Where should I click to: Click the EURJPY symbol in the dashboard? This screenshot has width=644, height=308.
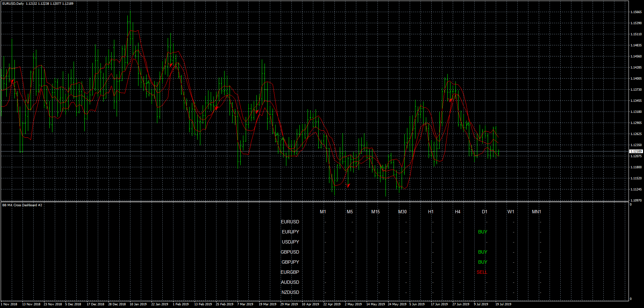tap(290, 232)
